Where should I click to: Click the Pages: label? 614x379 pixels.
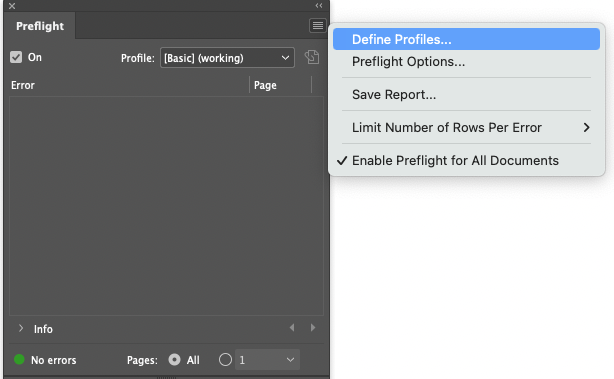coord(142,360)
